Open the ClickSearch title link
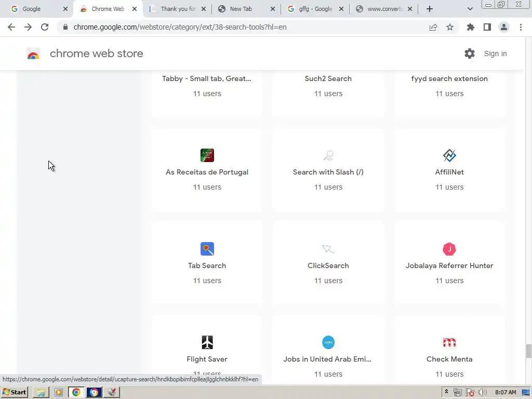 pyautogui.click(x=328, y=265)
